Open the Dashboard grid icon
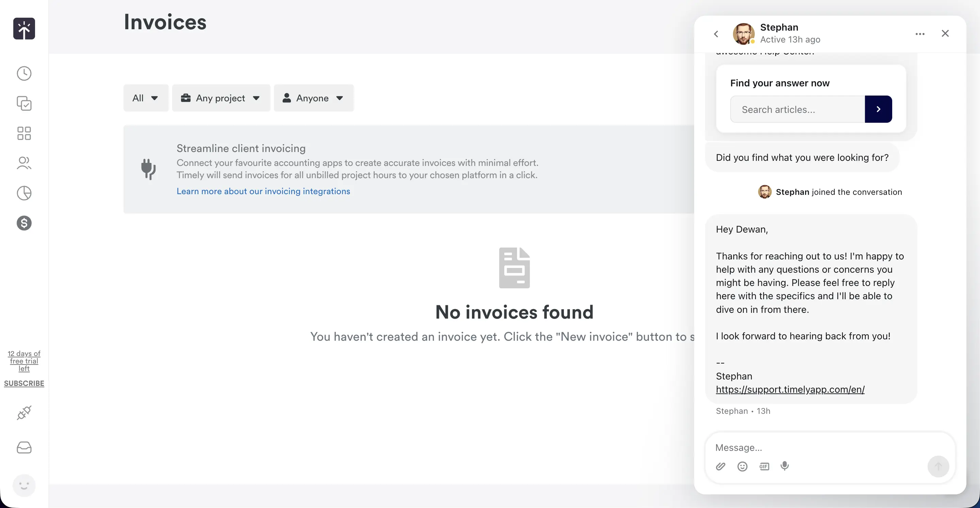Image resolution: width=980 pixels, height=508 pixels. click(x=24, y=133)
